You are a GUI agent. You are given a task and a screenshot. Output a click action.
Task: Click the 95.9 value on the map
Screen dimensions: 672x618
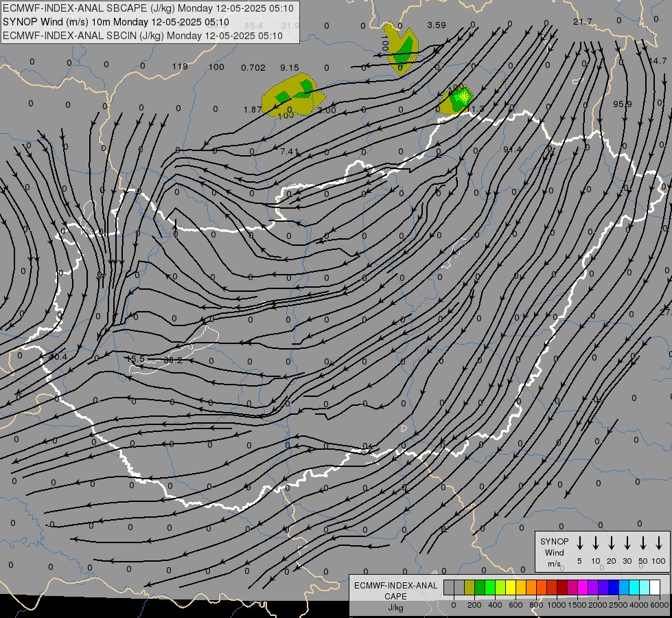coord(623,104)
